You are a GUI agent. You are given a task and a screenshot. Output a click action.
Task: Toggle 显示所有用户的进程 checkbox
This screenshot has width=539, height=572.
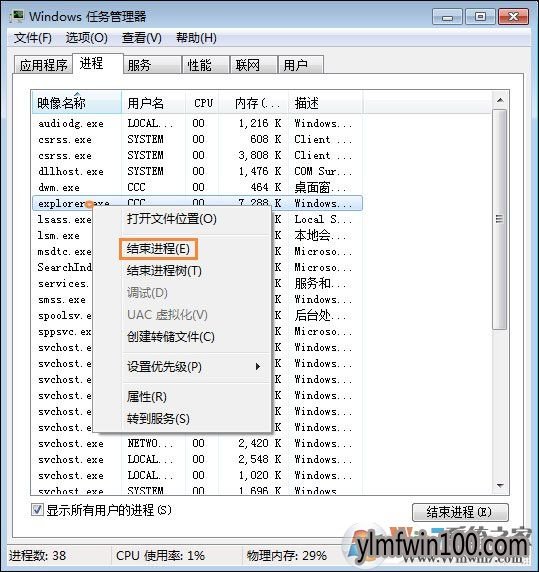click(37, 510)
